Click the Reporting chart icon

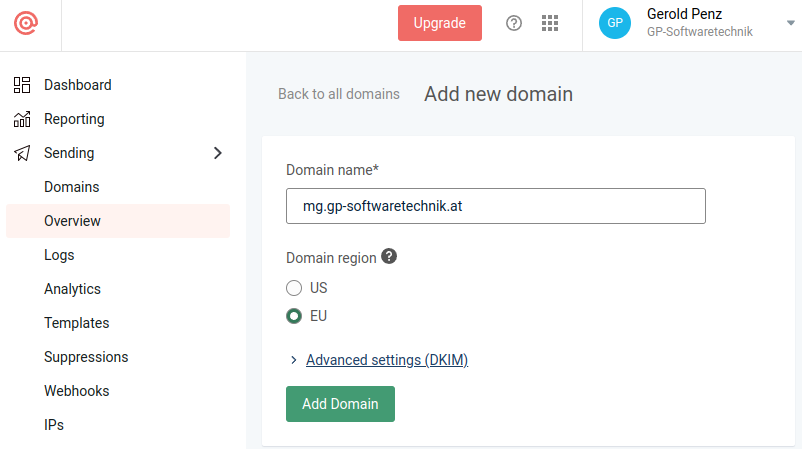click(22, 119)
